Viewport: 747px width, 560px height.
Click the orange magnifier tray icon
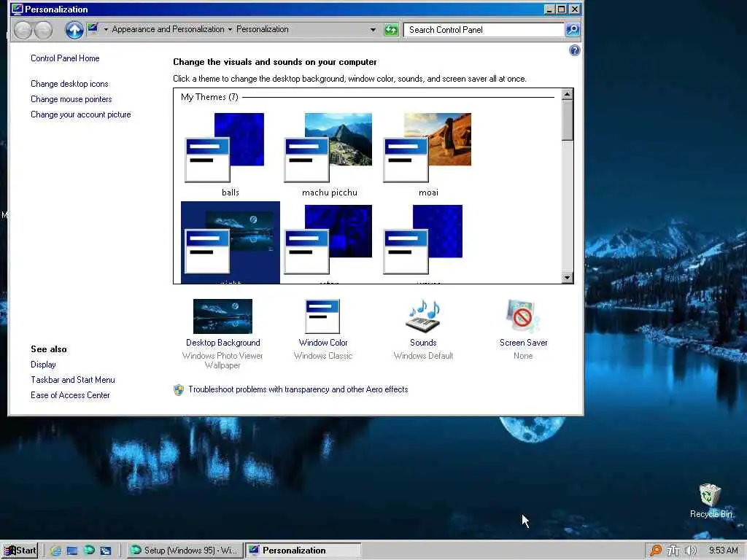(656, 551)
